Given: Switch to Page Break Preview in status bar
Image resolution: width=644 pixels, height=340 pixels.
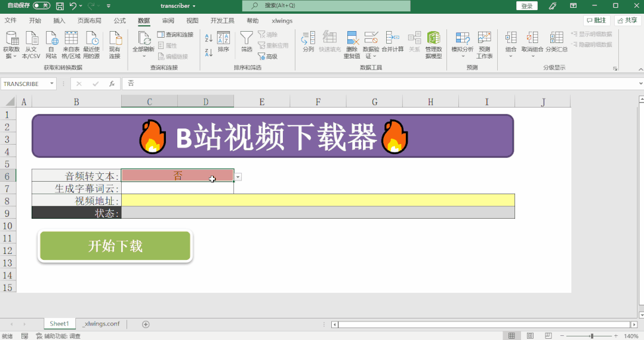Looking at the screenshot, I should (x=548, y=335).
